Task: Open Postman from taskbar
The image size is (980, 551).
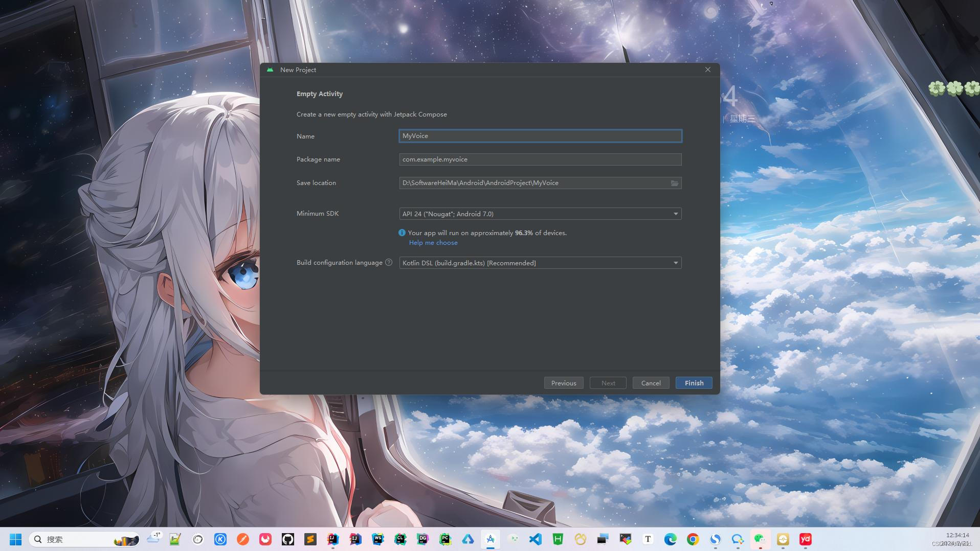Action: [x=243, y=539]
